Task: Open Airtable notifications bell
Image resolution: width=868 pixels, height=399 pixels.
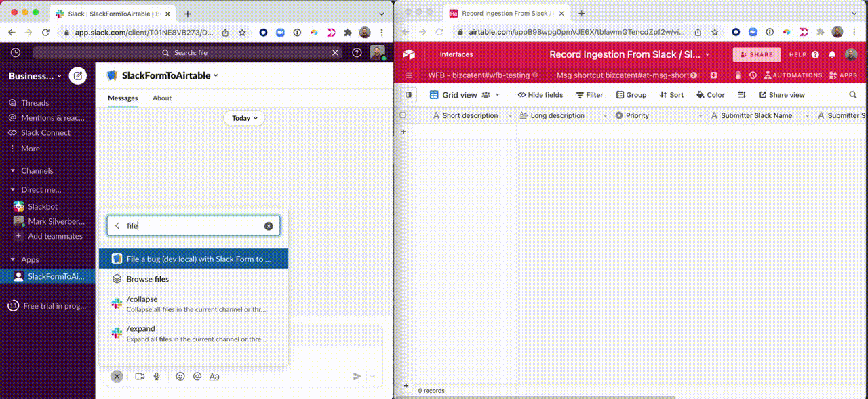Action: point(832,54)
